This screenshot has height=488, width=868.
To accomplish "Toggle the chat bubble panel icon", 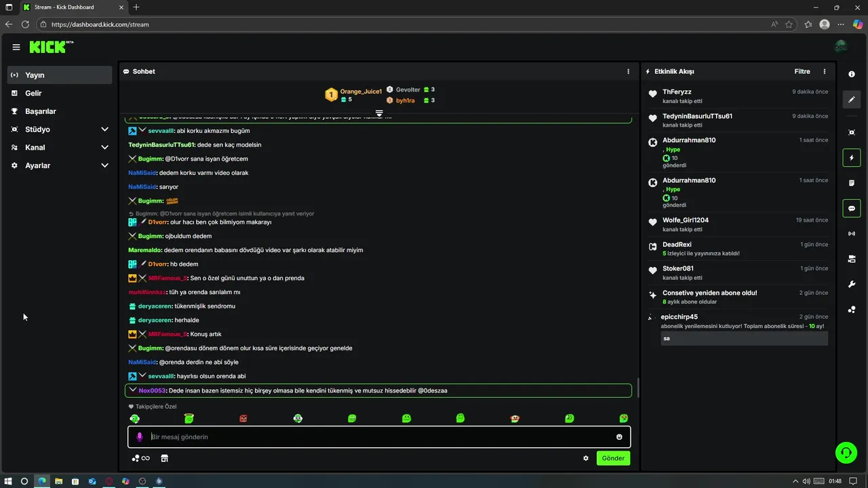I will [x=852, y=208].
